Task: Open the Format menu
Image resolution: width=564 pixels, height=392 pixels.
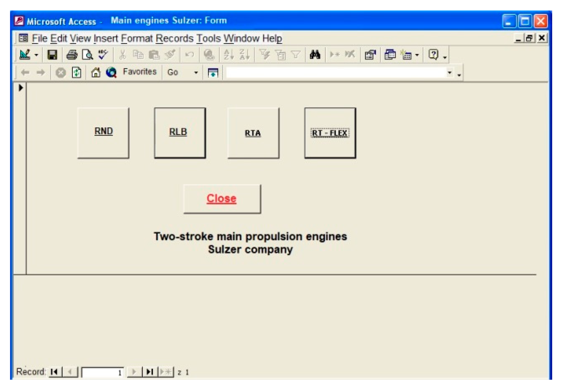Action: tap(137, 39)
